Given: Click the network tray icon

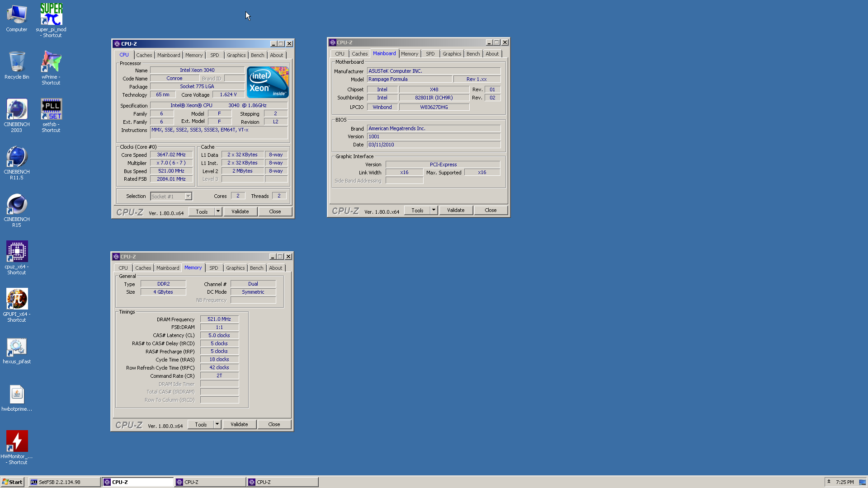Looking at the screenshot, I should tap(862, 482).
